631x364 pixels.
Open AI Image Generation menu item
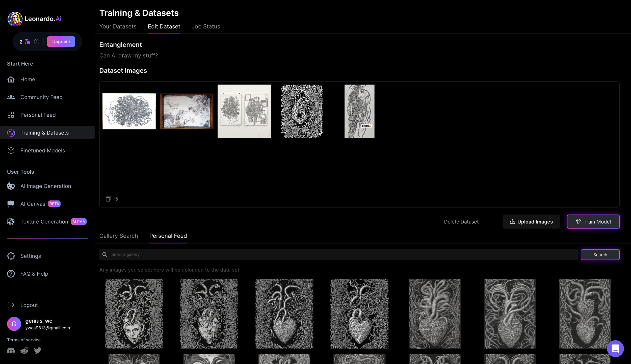coord(46,186)
